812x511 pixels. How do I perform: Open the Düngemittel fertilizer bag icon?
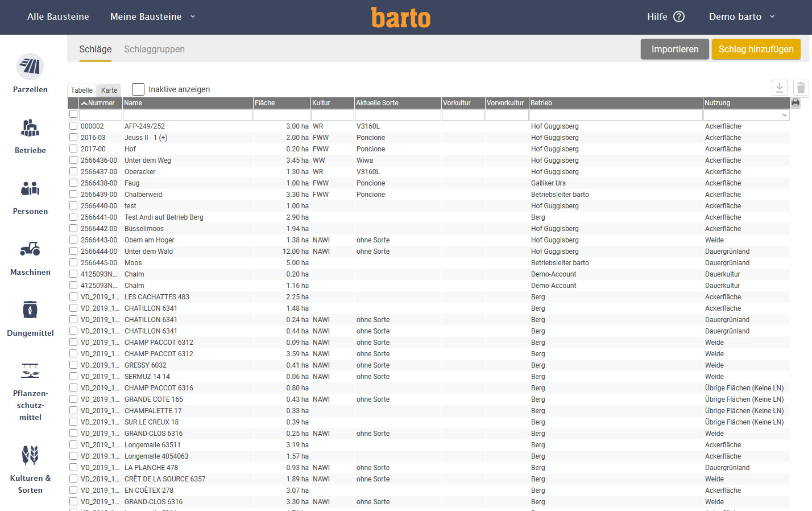click(x=30, y=310)
